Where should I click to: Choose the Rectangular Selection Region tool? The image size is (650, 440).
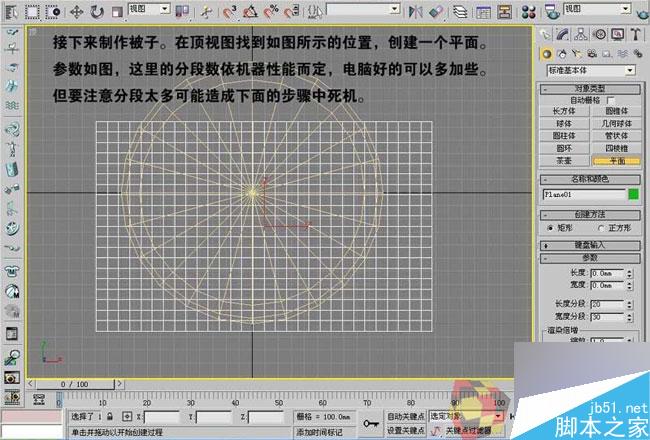tap(32, 12)
